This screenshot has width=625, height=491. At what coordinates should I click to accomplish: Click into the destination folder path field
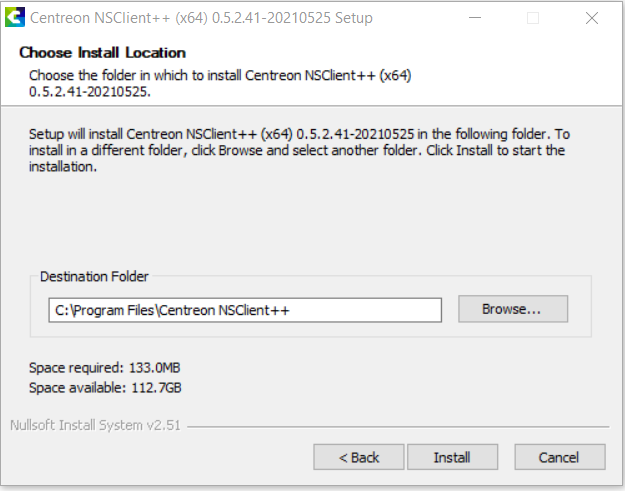(244, 310)
